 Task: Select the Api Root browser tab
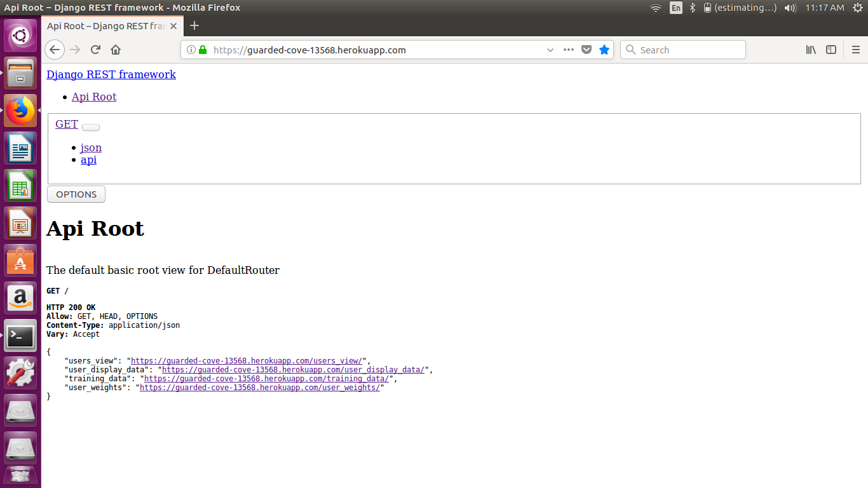tap(113, 26)
